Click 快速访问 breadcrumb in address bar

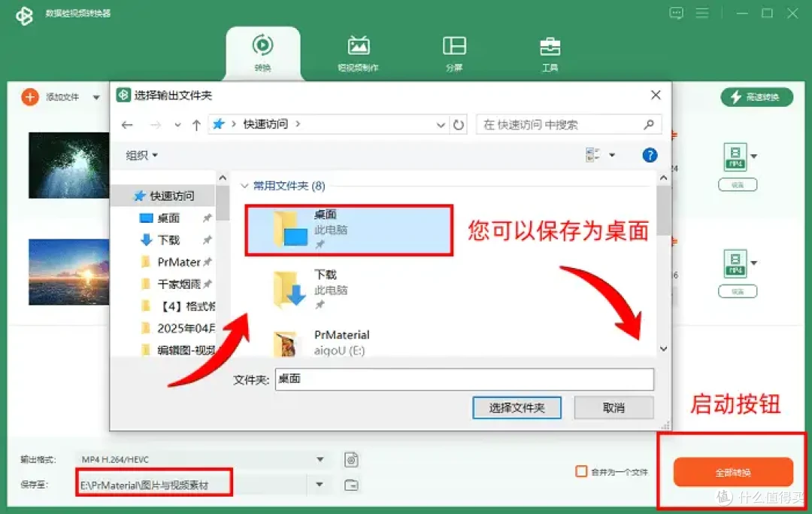pos(265,124)
